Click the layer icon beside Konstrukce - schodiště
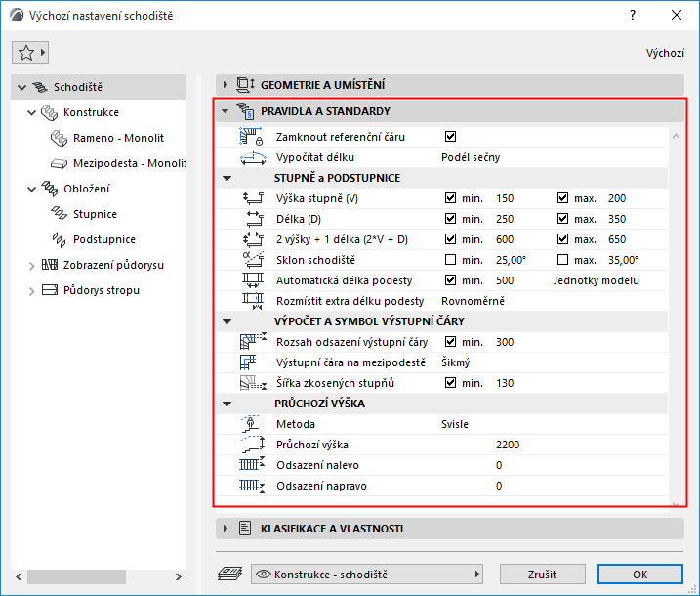 [x=229, y=575]
